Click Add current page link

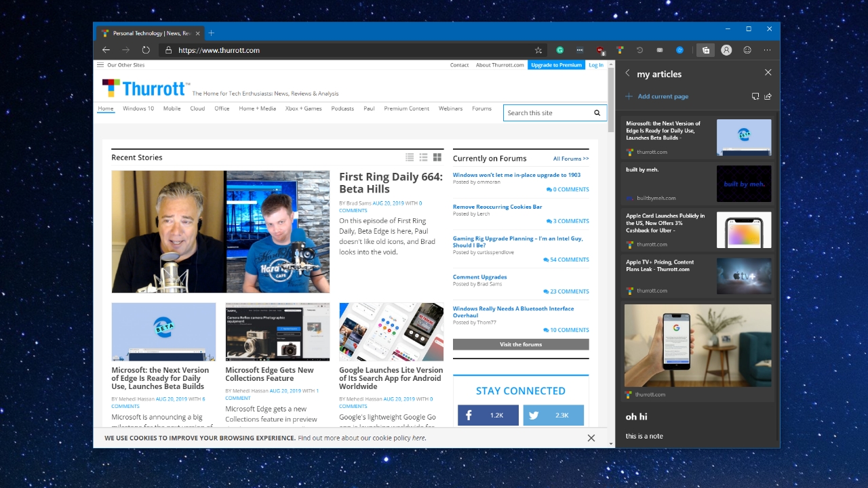(663, 96)
